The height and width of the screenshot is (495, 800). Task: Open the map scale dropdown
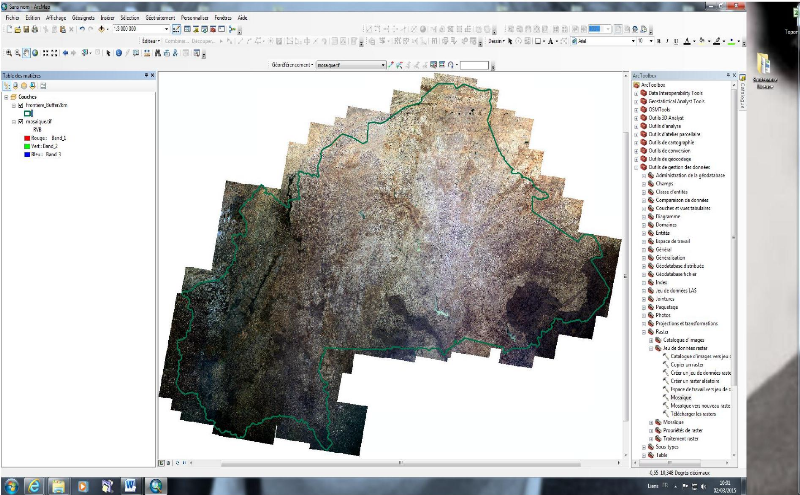point(166,29)
